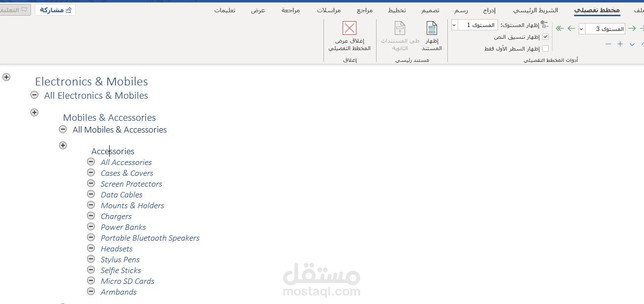Toggle Show Text Formatting (إظهار تنسيق النص) checkbox

coord(545,37)
